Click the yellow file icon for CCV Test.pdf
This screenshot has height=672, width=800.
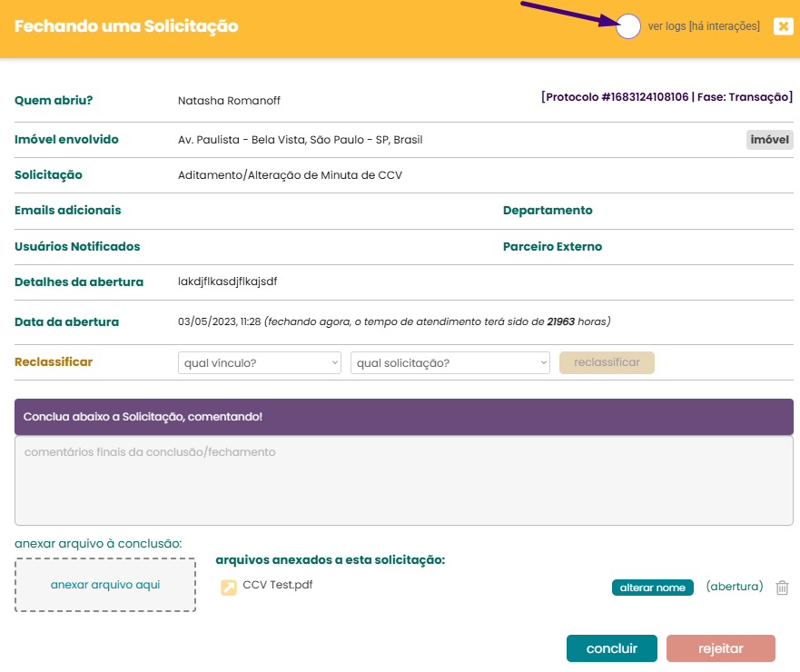[229, 588]
